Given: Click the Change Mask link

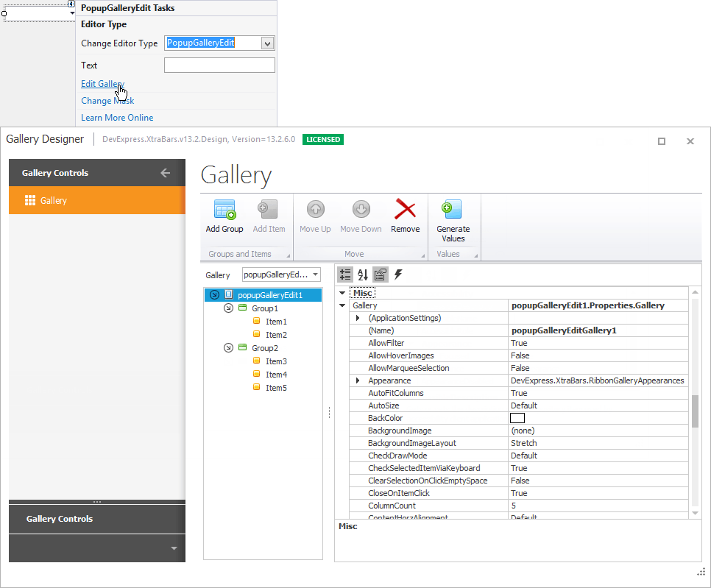Looking at the screenshot, I should point(107,101).
